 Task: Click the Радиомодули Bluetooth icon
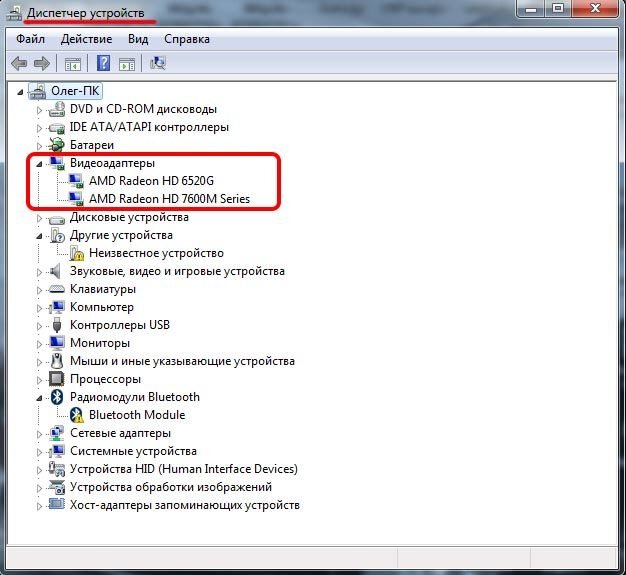[x=57, y=397]
